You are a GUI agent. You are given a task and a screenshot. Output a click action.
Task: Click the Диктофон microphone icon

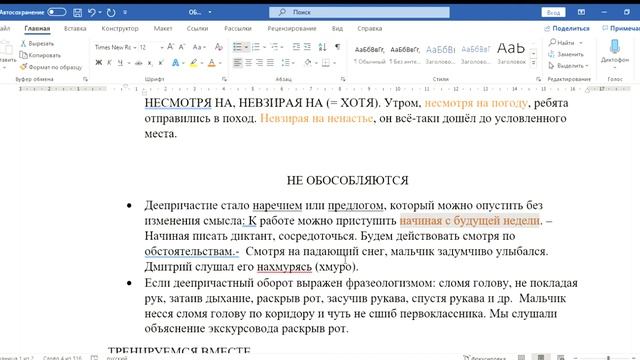point(615,47)
